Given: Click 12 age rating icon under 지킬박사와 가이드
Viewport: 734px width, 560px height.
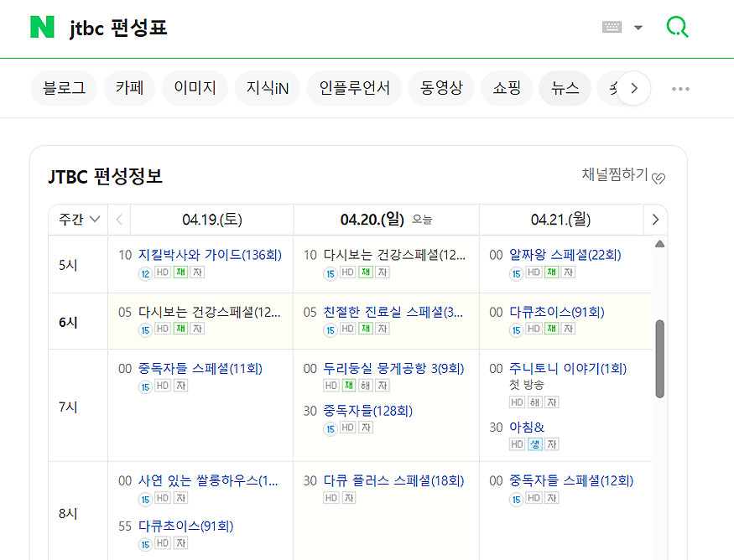Looking at the screenshot, I should click(145, 273).
